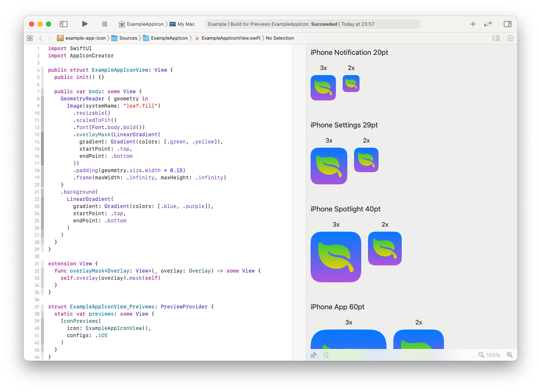Open the editor options lines menu
This screenshot has height=392, width=541.
pos(496,38)
